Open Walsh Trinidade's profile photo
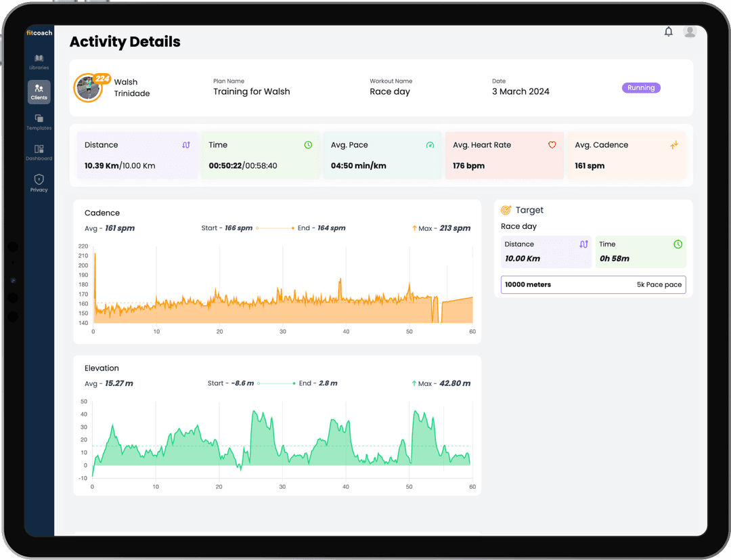 [x=87, y=89]
